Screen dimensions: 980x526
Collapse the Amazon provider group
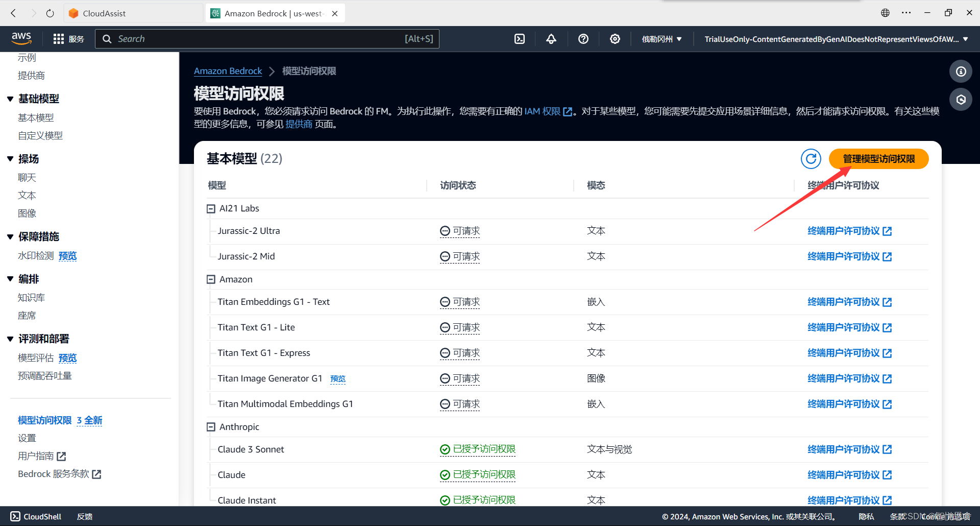(x=211, y=280)
